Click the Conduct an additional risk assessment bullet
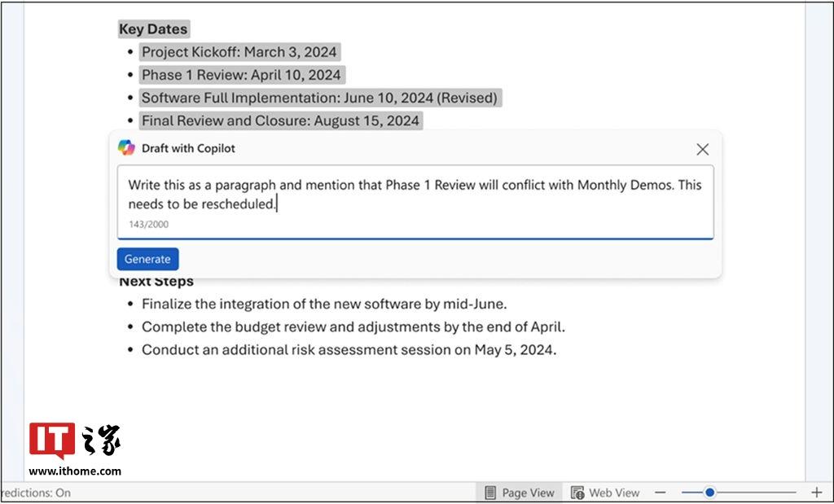This screenshot has height=504, width=834. point(349,350)
